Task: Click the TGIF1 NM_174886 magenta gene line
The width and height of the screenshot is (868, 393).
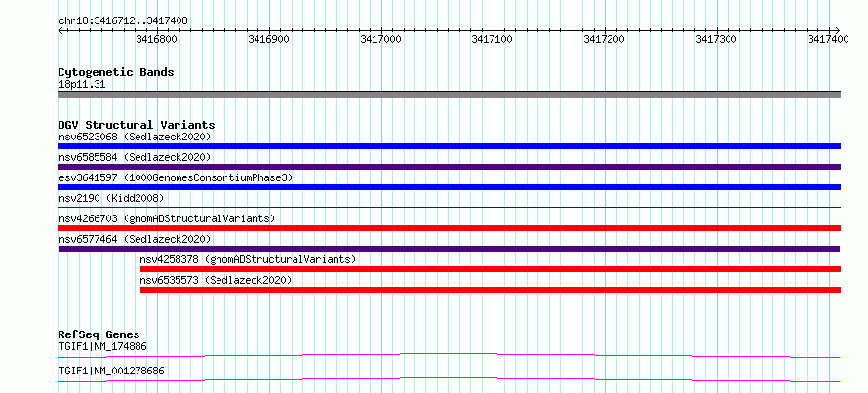Action: pos(449,355)
